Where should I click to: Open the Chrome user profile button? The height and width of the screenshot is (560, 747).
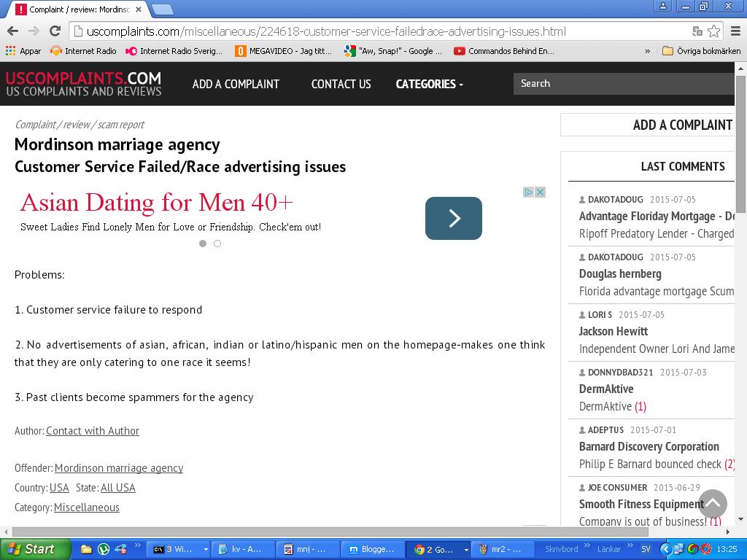click(x=662, y=6)
